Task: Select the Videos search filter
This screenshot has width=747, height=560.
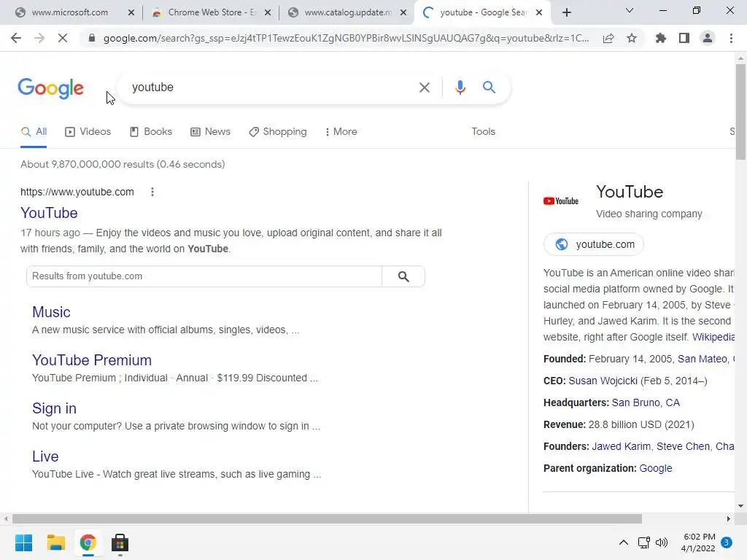Action: click(x=88, y=132)
